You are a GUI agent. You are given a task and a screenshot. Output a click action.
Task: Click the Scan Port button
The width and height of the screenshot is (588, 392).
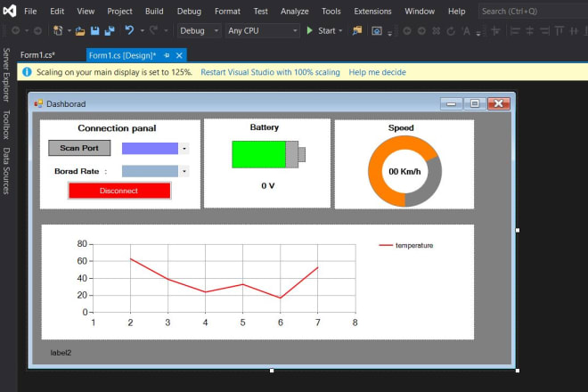[79, 148]
